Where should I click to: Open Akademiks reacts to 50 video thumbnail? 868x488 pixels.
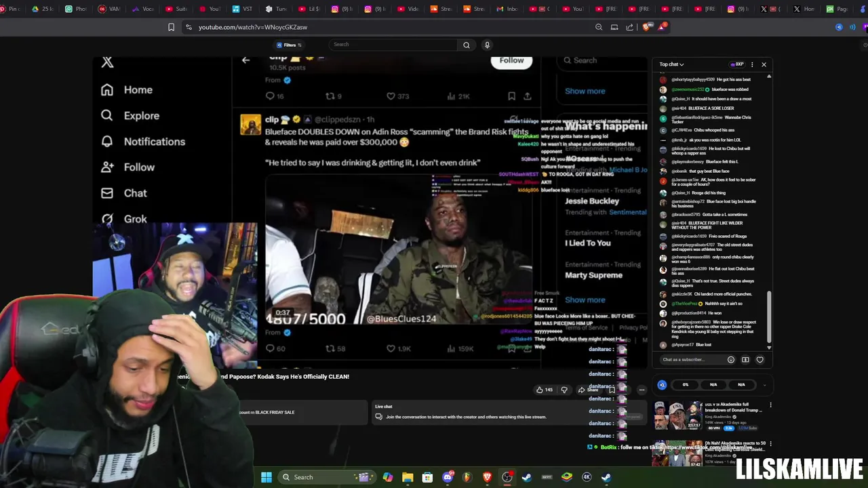point(677,453)
